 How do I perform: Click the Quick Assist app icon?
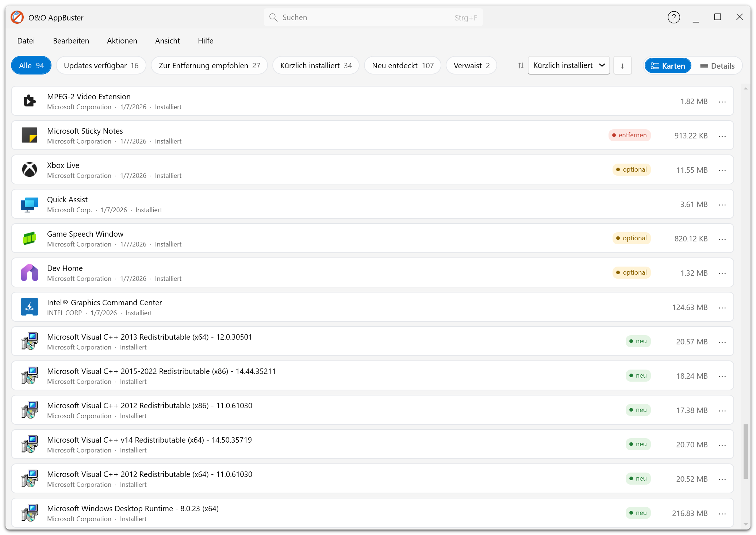coord(30,204)
